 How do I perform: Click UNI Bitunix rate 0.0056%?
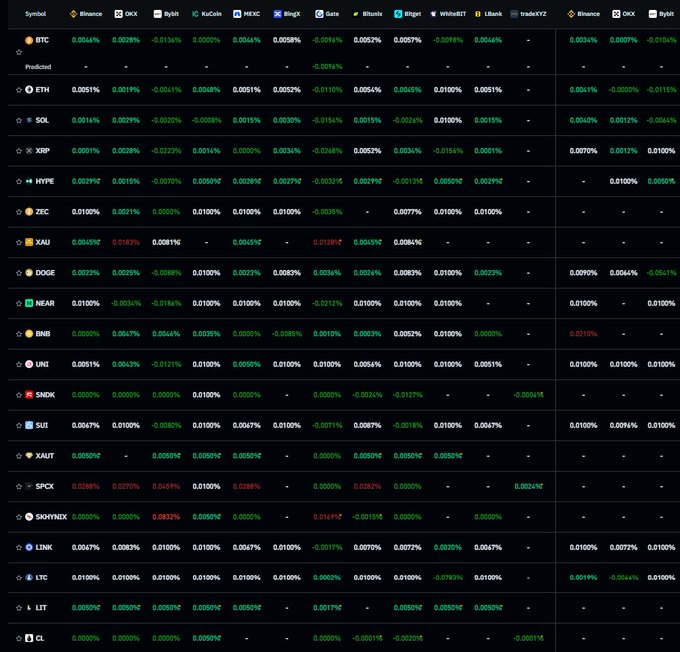[367, 364]
